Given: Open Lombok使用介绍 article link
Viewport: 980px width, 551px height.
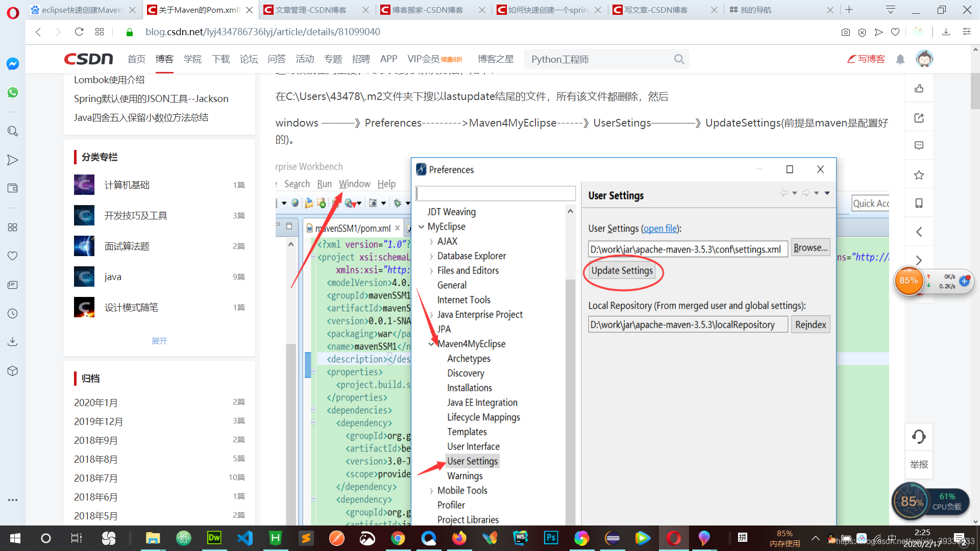Looking at the screenshot, I should (109, 80).
